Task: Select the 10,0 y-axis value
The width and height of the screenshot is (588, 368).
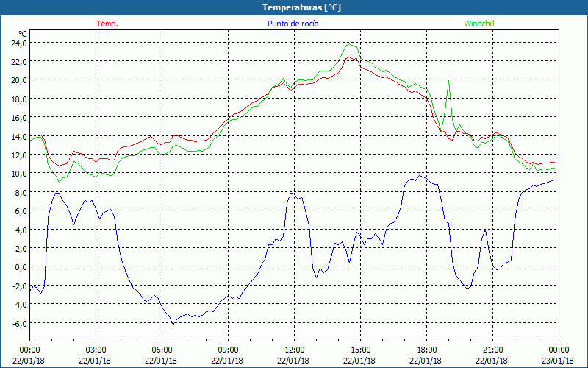Action: pyautogui.click(x=19, y=174)
